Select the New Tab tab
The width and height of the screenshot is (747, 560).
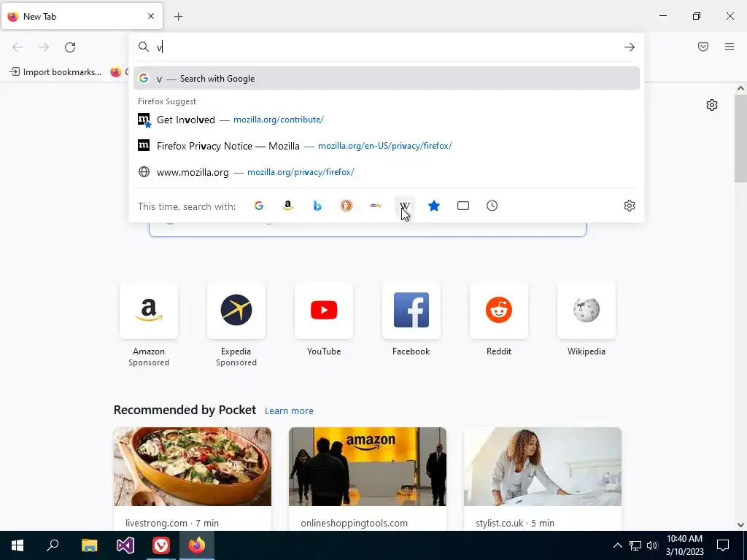[82, 16]
